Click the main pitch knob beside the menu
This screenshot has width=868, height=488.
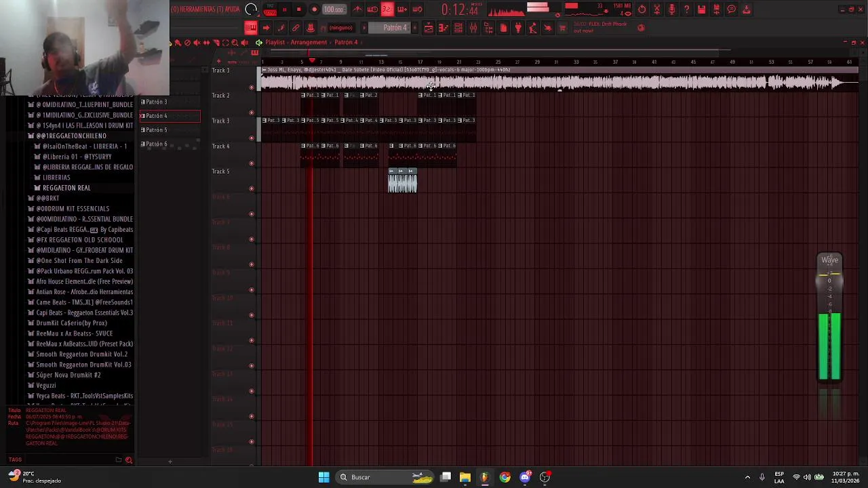[251, 9]
